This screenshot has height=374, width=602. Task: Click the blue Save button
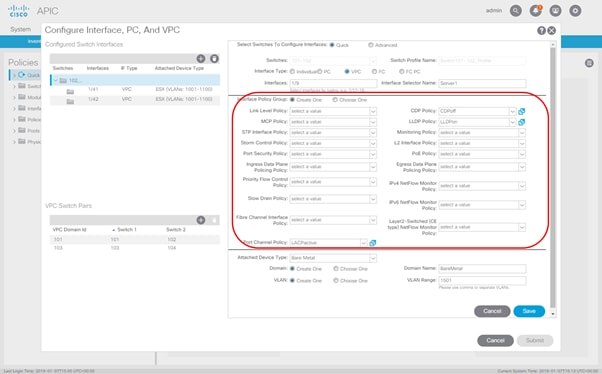point(529,311)
